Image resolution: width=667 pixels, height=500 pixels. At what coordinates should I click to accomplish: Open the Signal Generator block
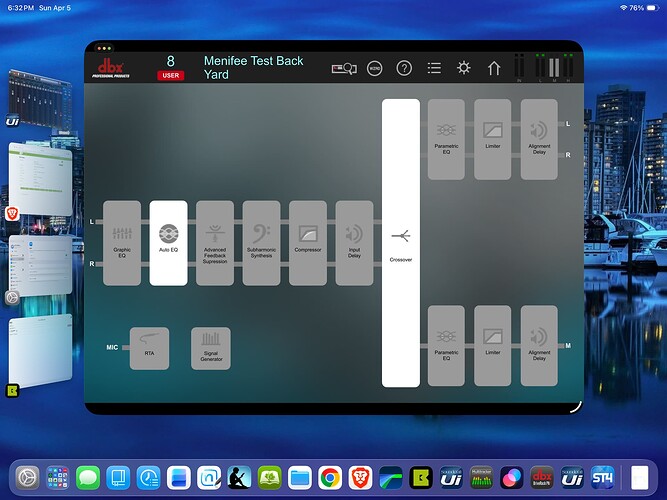pyautogui.click(x=211, y=348)
